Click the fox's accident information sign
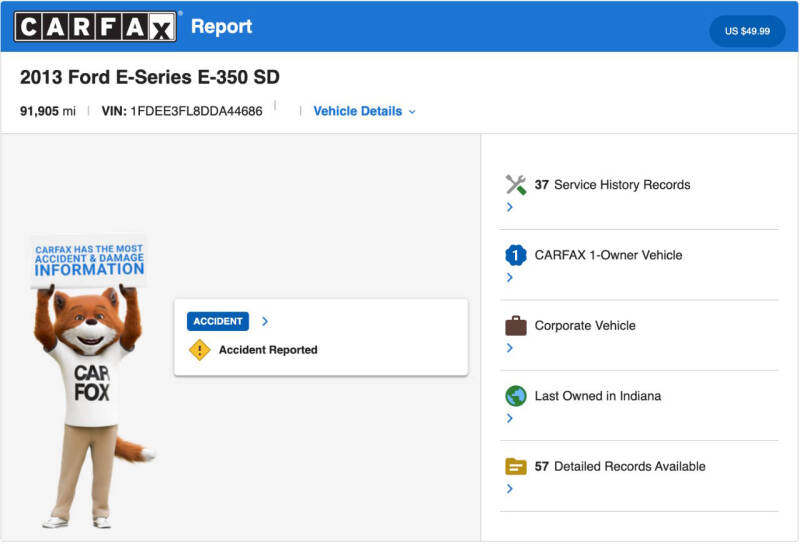This screenshot has width=800, height=544. [x=89, y=260]
